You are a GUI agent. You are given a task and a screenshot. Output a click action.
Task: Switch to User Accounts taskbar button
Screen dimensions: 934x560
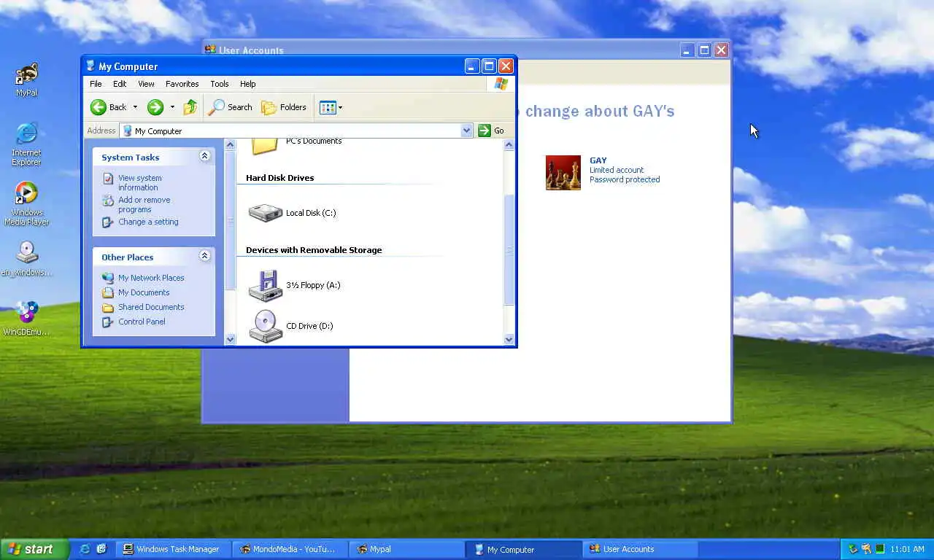[640, 549]
